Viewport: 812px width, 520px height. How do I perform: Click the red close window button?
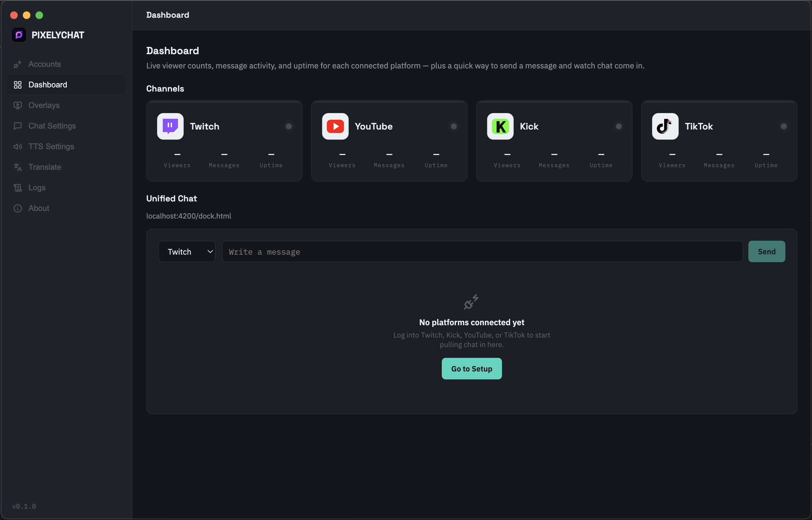pyautogui.click(x=14, y=15)
